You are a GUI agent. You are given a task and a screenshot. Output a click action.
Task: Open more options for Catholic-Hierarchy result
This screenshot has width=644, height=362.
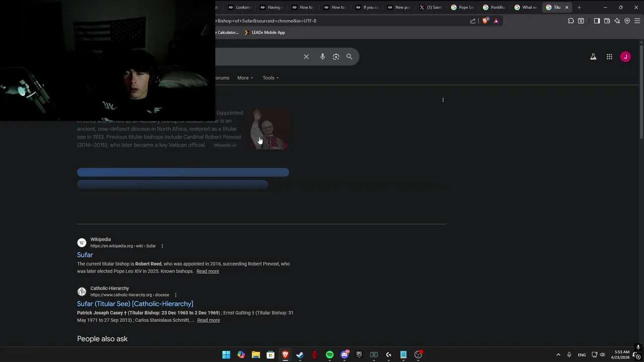(x=176, y=295)
